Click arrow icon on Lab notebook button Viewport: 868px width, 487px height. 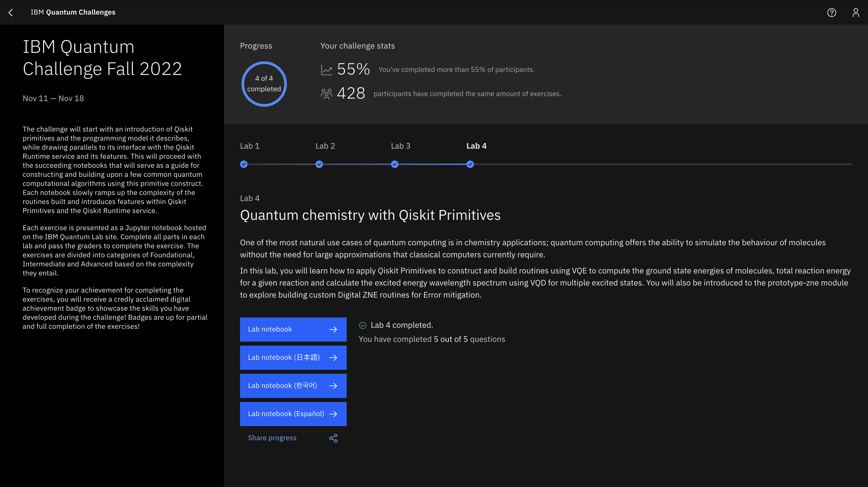pyautogui.click(x=333, y=329)
